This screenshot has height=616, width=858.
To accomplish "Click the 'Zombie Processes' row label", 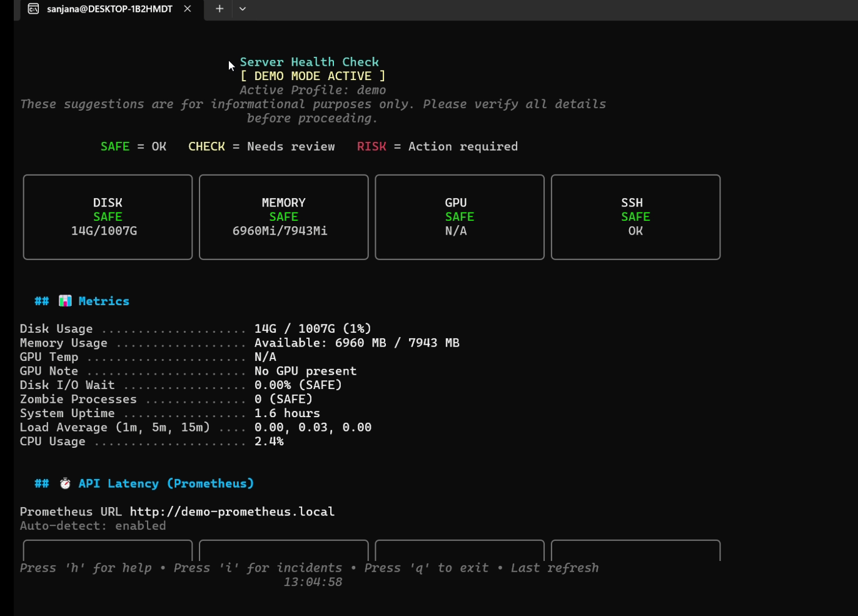I will pos(78,399).
